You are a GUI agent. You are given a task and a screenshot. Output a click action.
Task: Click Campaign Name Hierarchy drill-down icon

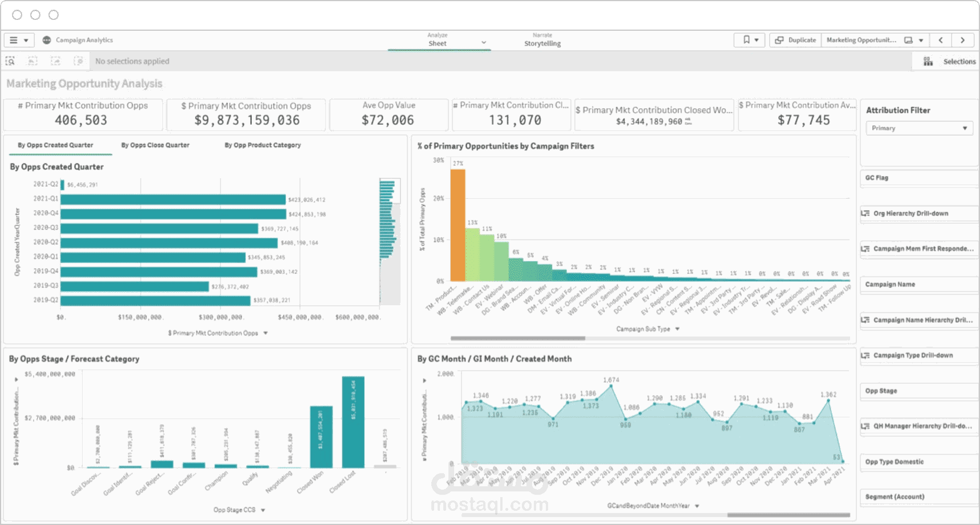[865, 320]
